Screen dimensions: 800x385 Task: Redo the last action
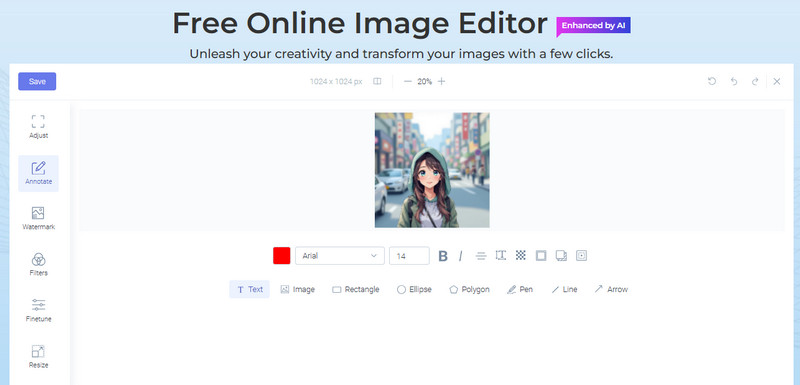pyautogui.click(x=755, y=82)
